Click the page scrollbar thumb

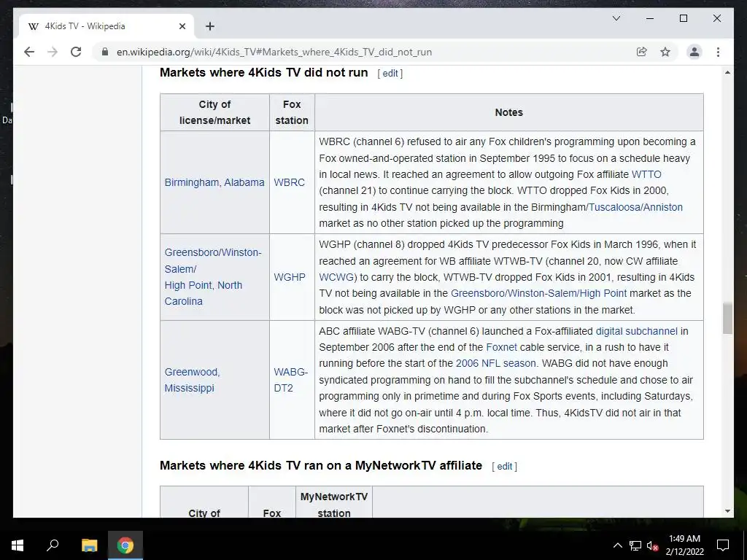coord(727,318)
